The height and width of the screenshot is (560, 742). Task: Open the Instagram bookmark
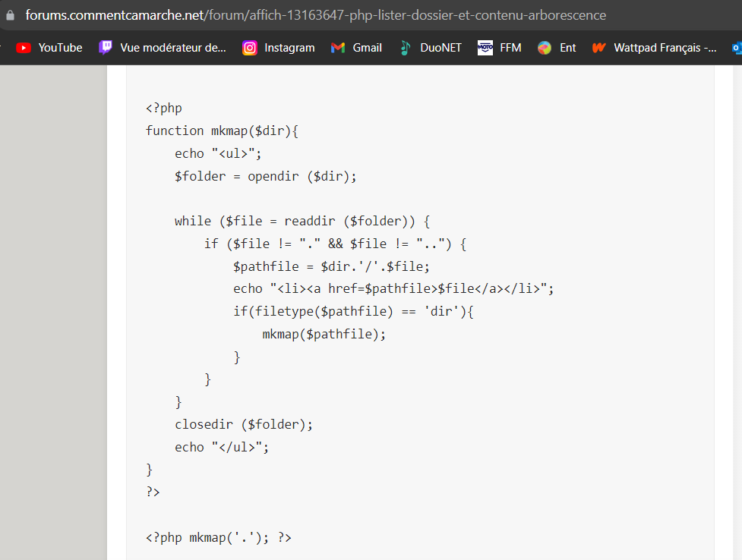(278, 48)
